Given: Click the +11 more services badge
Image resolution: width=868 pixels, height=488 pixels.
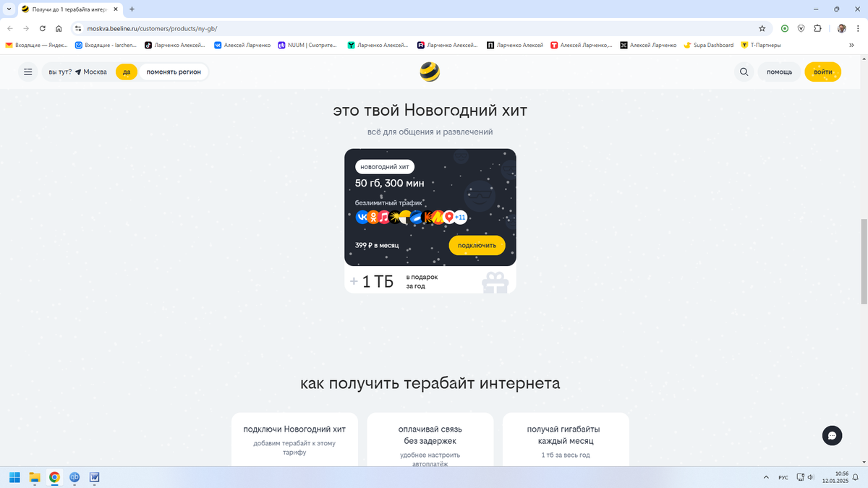Looking at the screenshot, I should [x=460, y=217].
